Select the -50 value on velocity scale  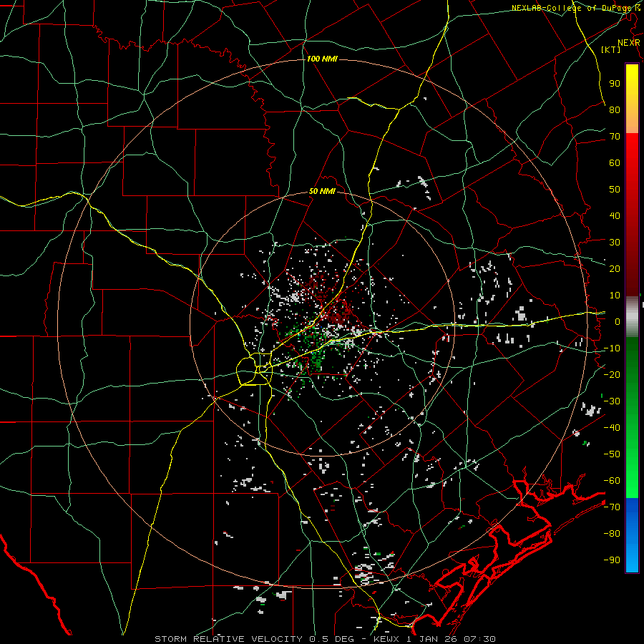click(x=612, y=454)
